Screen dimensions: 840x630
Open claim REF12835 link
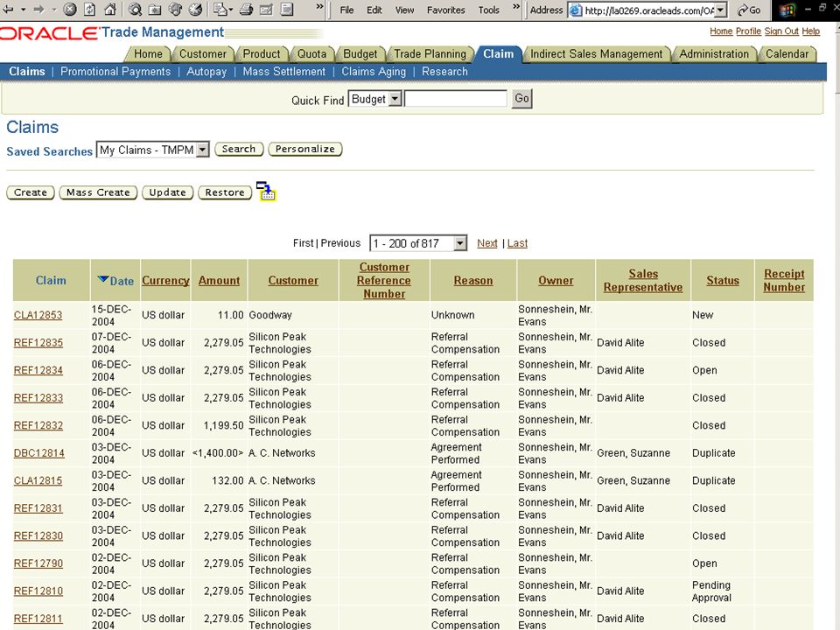(38, 342)
